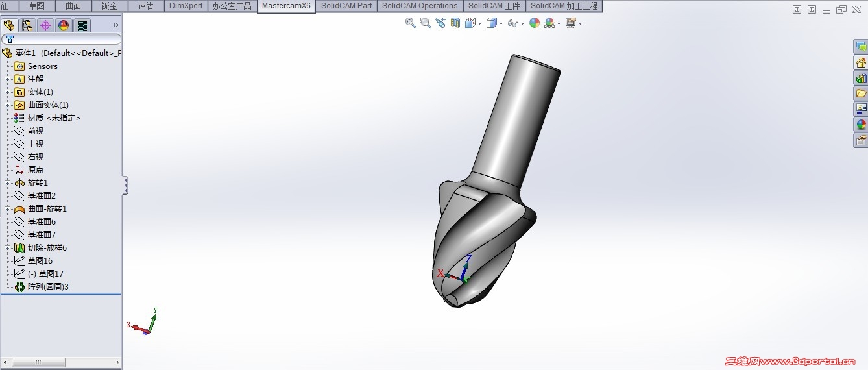Switch to the SolidCAM Operations tab
The image size is (868, 370).
420,6
